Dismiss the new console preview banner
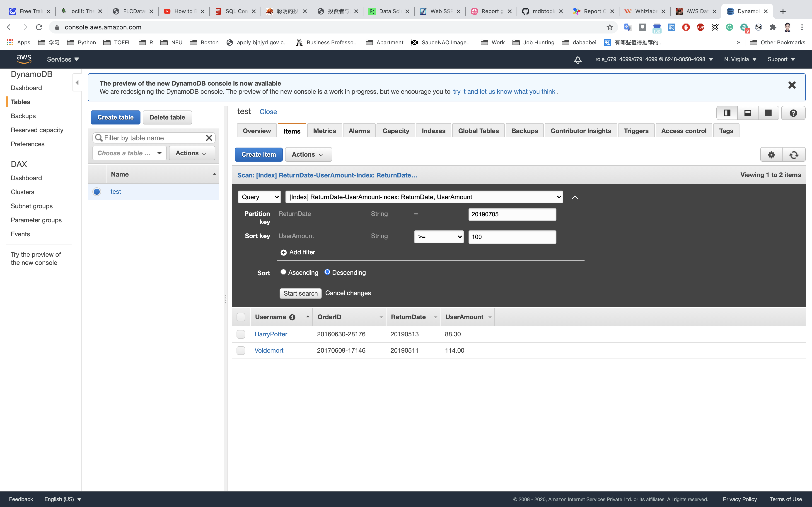Screen dimensions: 812x507 pos(792,85)
